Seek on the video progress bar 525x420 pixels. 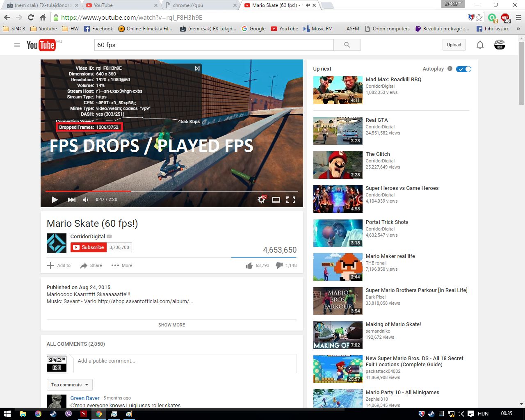pyautogui.click(x=171, y=191)
